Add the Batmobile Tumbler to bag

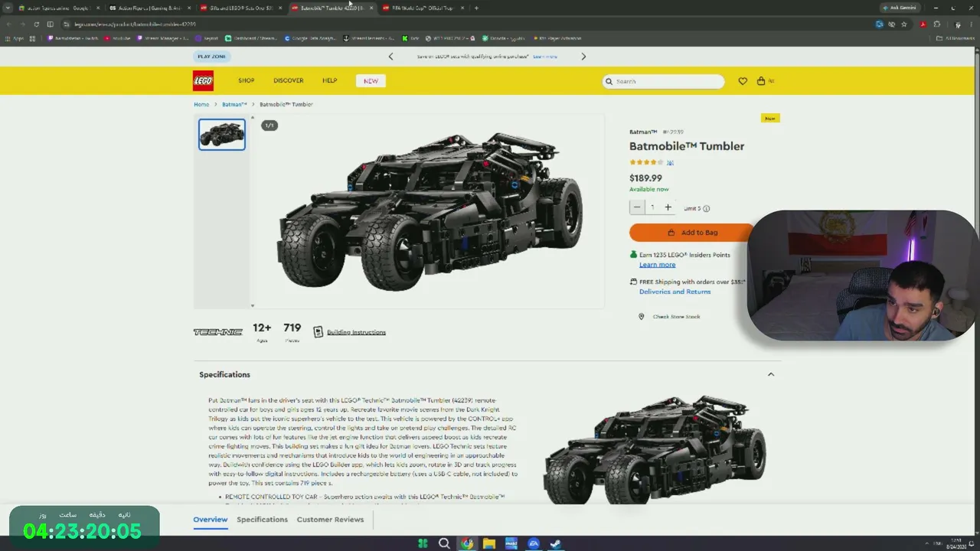click(x=692, y=233)
